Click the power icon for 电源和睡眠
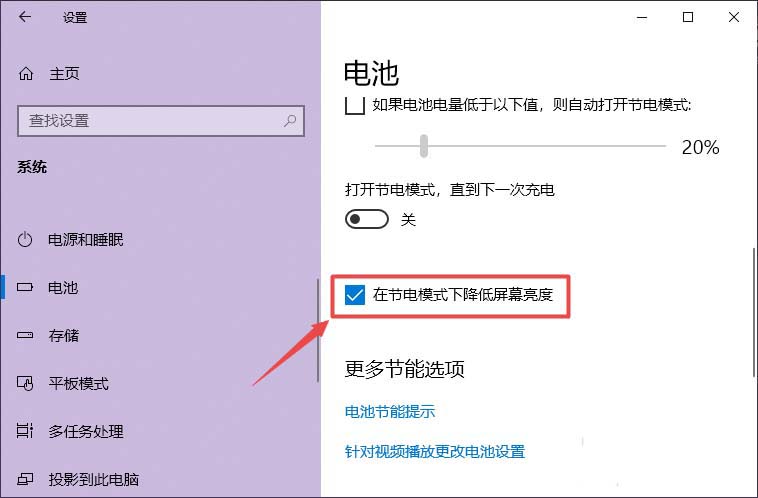This screenshot has height=498, width=758. click(25, 239)
